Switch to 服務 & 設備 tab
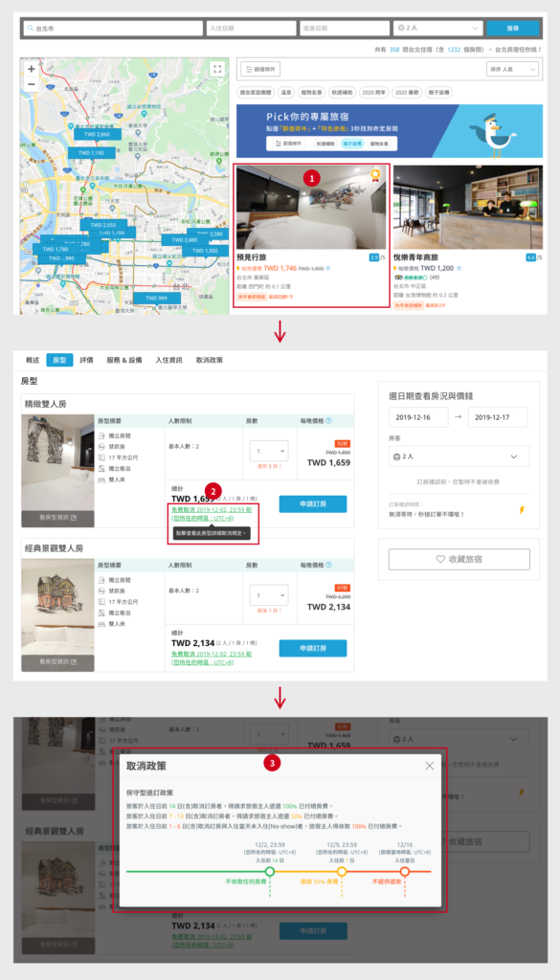Image resolution: width=560 pixels, height=980 pixels. click(123, 360)
